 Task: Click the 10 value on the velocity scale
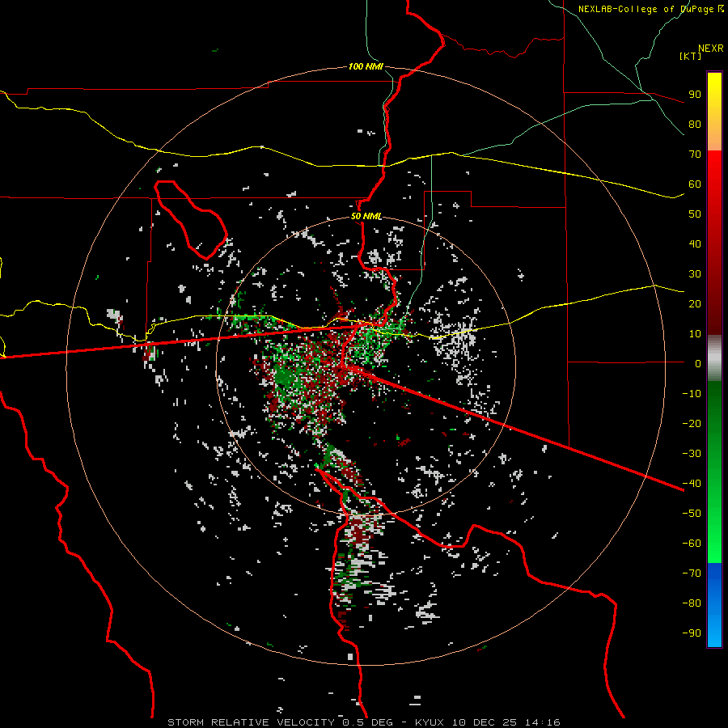[x=695, y=334]
